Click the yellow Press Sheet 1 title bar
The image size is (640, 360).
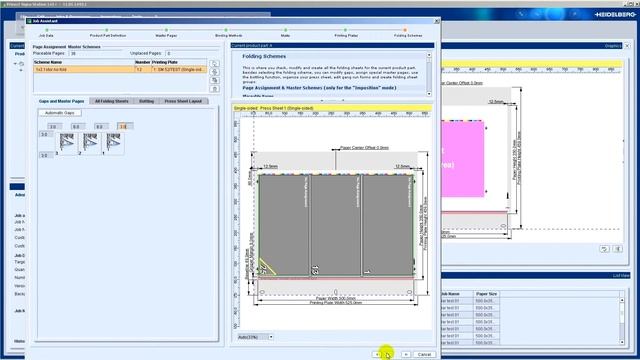pos(331,108)
